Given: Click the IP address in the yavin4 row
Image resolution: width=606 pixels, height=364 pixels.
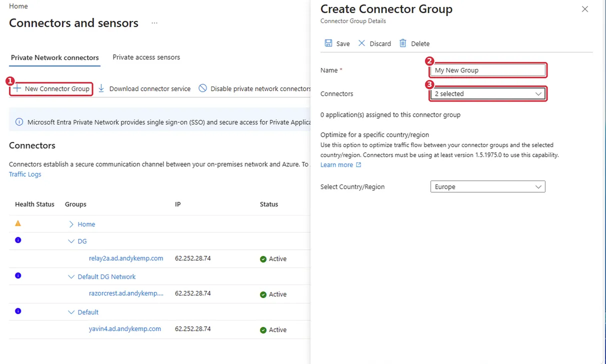Looking at the screenshot, I should [x=193, y=328].
